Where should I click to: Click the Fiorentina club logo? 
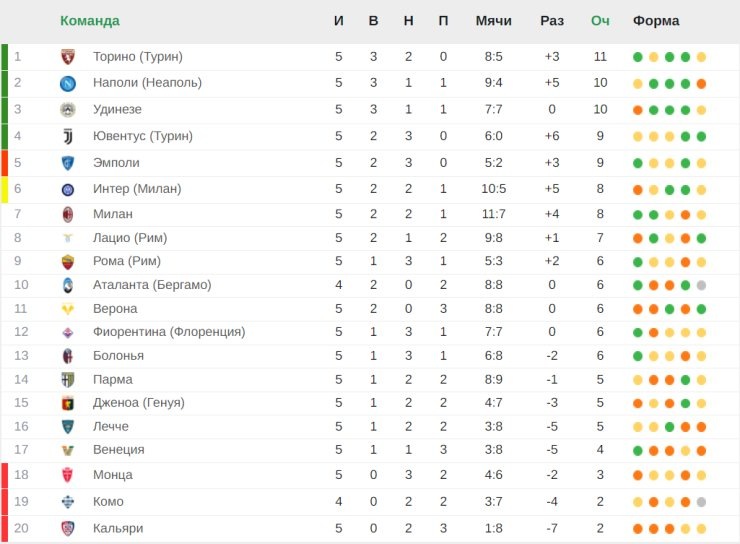point(68,332)
